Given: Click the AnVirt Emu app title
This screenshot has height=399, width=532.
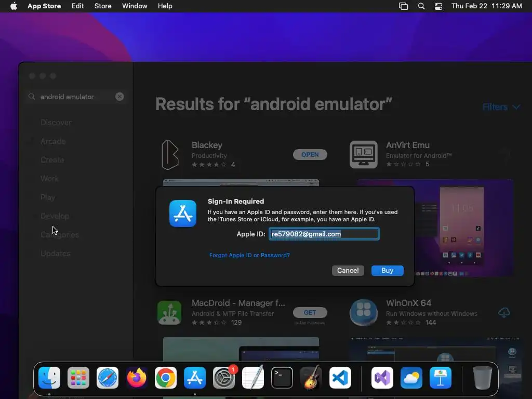Looking at the screenshot, I should tap(408, 145).
